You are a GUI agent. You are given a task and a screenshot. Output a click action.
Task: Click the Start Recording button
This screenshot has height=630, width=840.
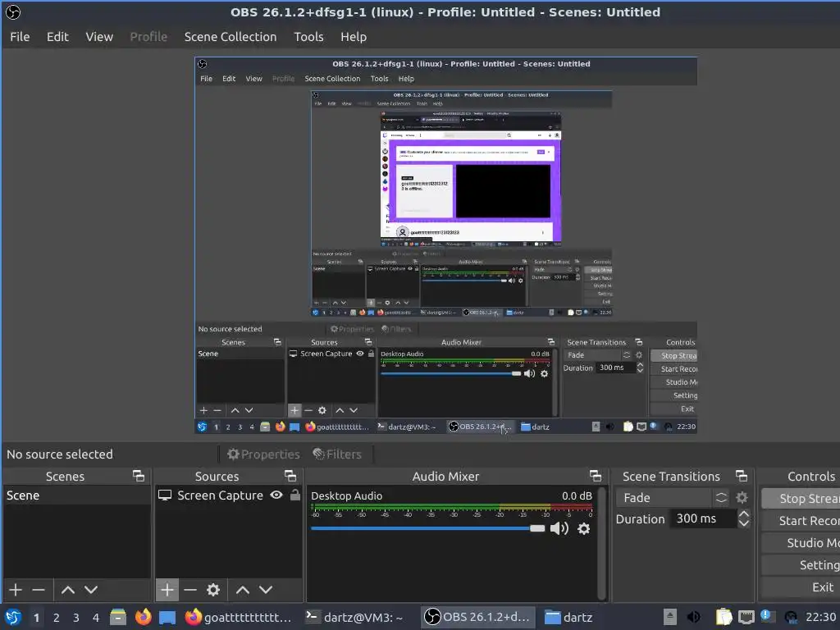point(801,521)
